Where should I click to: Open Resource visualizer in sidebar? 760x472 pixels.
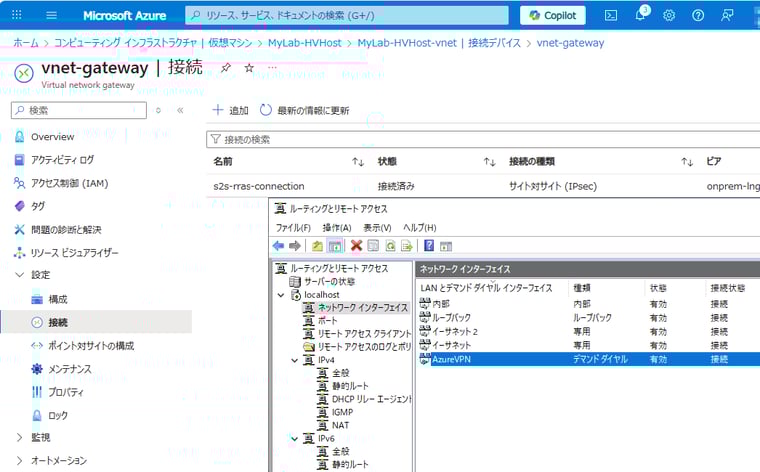click(74, 252)
